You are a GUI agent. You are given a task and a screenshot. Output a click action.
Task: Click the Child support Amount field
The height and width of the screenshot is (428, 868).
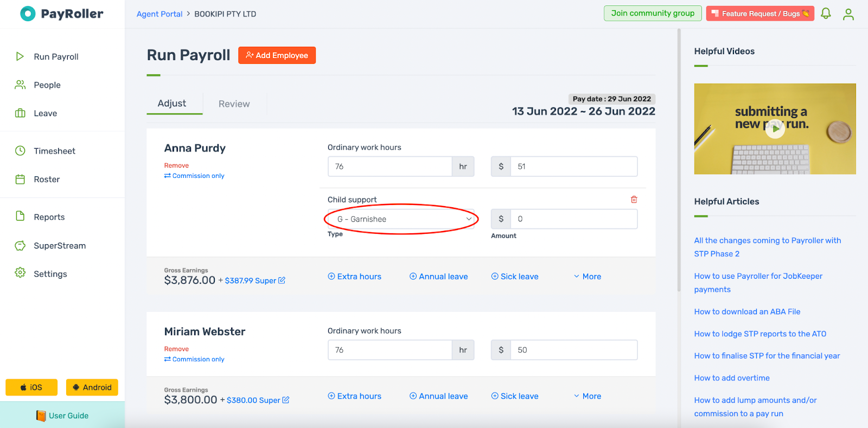click(574, 219)
